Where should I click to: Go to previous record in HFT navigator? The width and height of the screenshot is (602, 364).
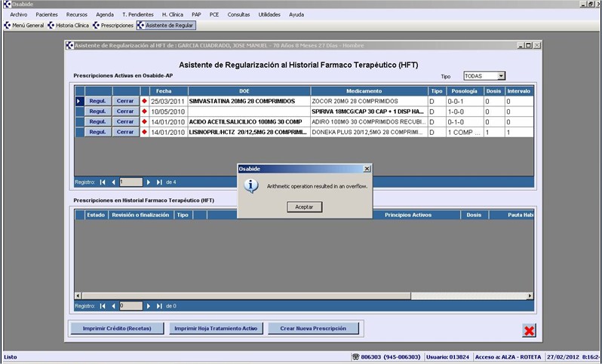click(114, 306)
